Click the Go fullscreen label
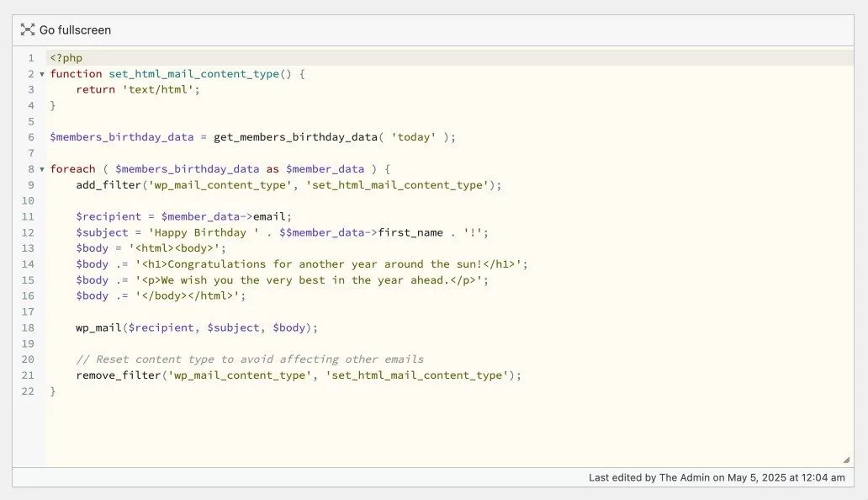Image resolution: width=868 pixels, height=500 pixels. pos(75,30)
